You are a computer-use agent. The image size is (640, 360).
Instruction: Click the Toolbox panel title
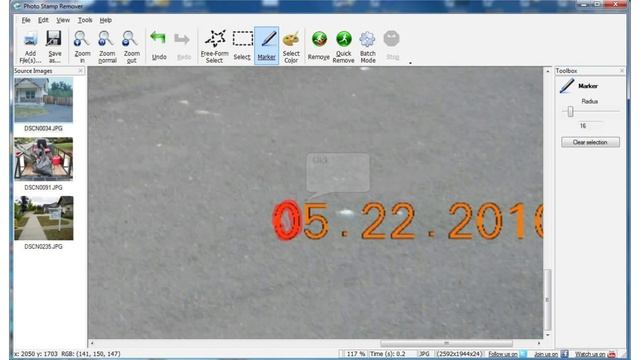click(567, 71)
